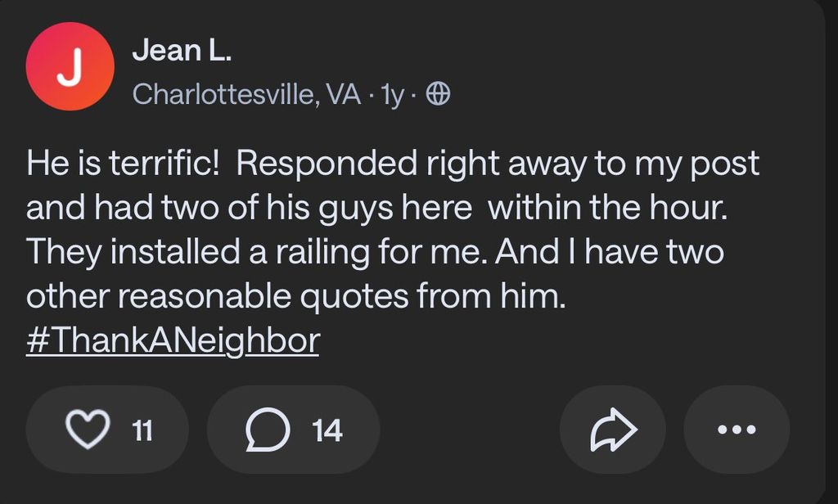838x504 pixels.
Task: View the 14 comments count
Action: [x=327, y=430]
